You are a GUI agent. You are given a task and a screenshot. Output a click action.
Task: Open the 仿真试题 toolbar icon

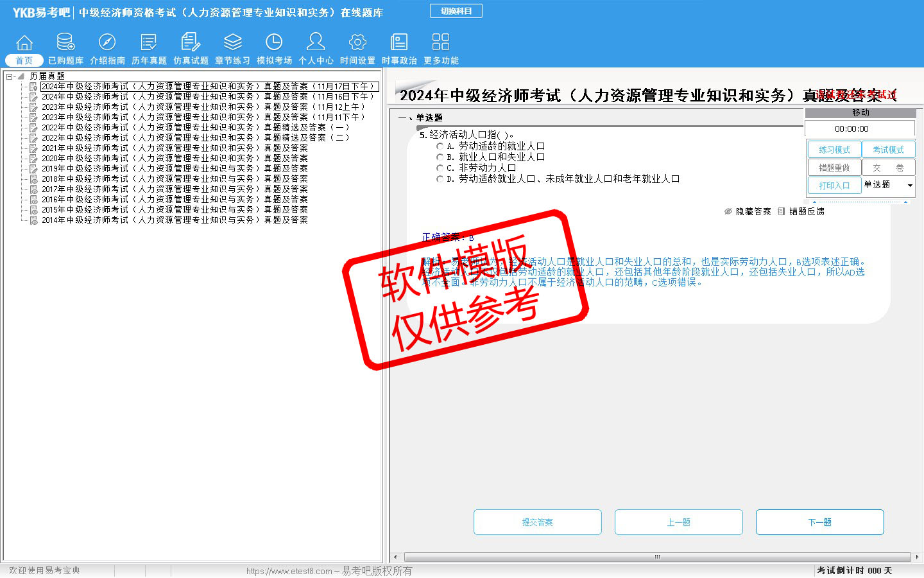tap(191, 43)
